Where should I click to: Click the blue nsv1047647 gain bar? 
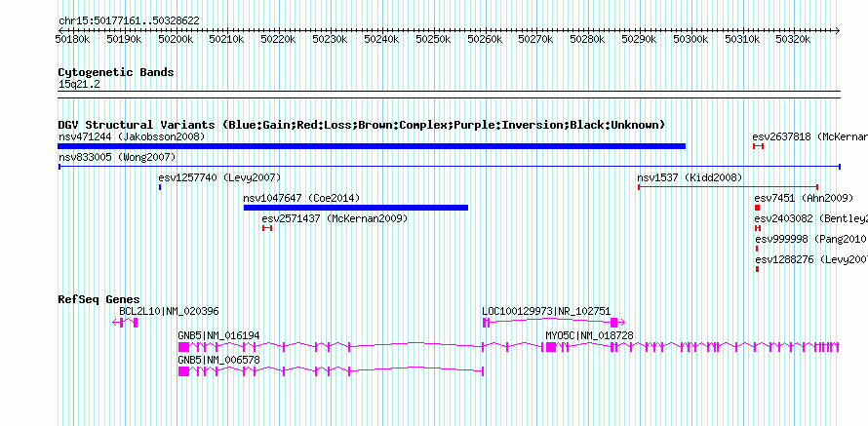356,208
